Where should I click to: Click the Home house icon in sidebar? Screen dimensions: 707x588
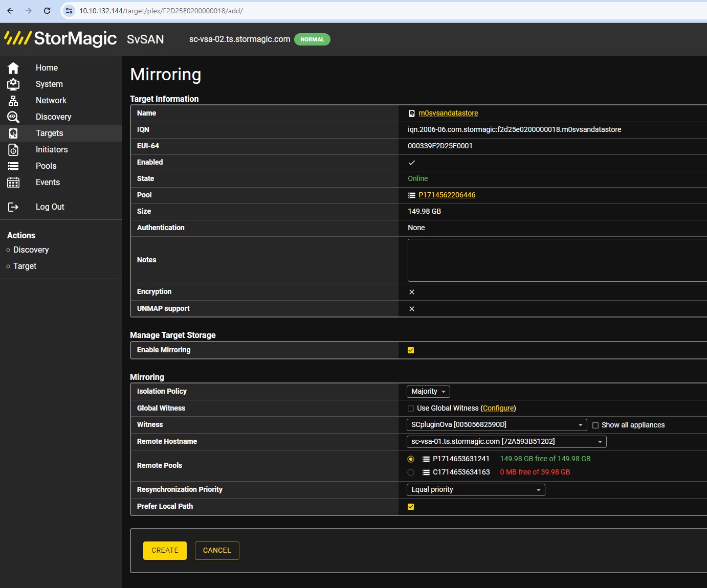(13, 68)
